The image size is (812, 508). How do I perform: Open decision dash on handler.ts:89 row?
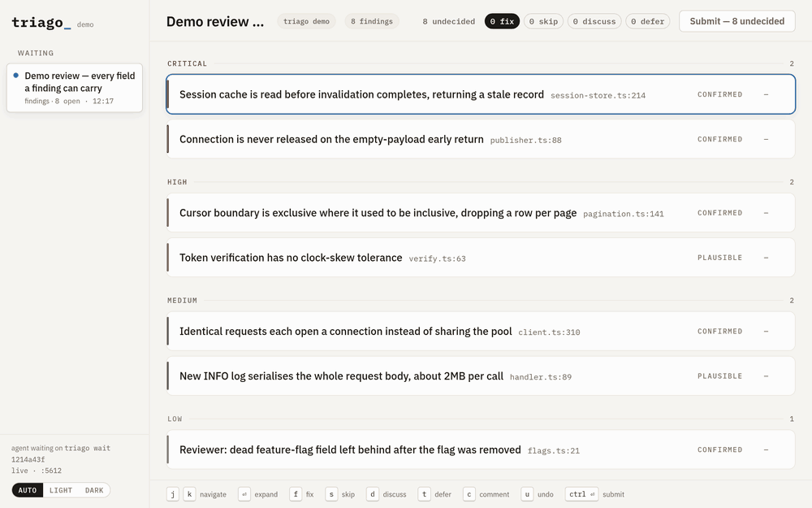766,376
